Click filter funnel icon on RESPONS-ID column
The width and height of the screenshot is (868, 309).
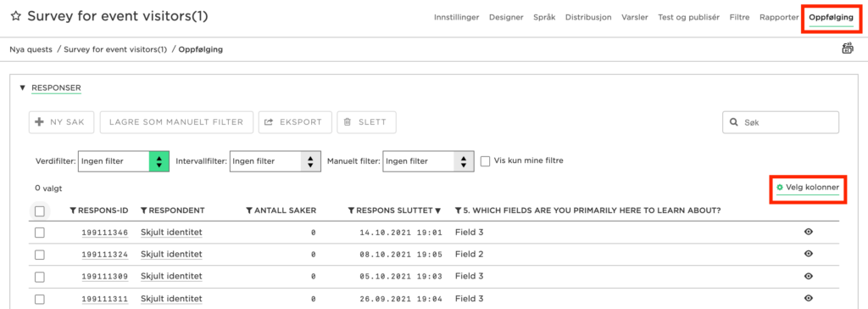point(73,211)
